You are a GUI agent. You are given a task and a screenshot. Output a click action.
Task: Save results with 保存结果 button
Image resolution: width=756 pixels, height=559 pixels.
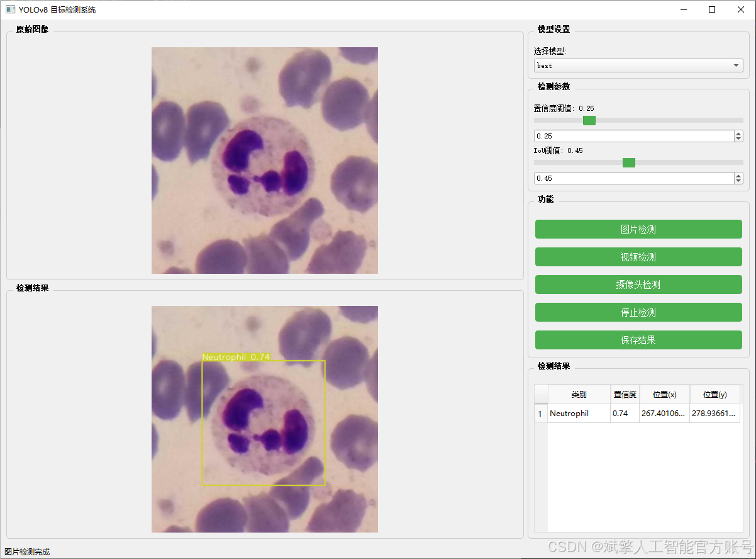pos(638,340)
